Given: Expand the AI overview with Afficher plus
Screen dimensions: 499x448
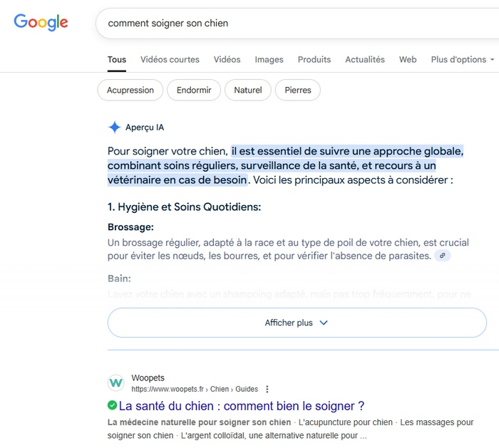Looking at the screenshot, I should tap(297, 323).
